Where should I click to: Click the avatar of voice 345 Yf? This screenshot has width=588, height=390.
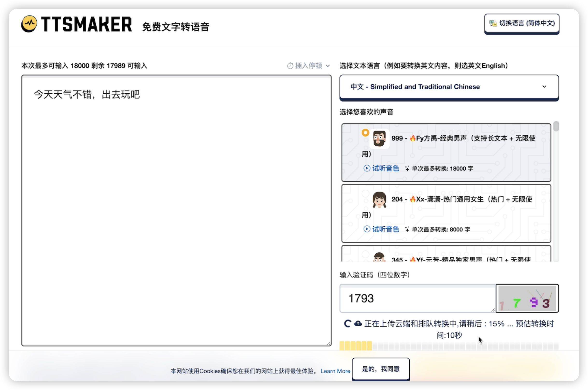click(x=379, y=257)
